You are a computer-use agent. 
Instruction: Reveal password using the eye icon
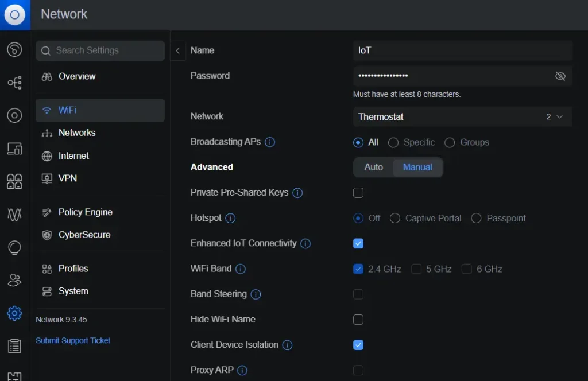[x=560, y=76]
